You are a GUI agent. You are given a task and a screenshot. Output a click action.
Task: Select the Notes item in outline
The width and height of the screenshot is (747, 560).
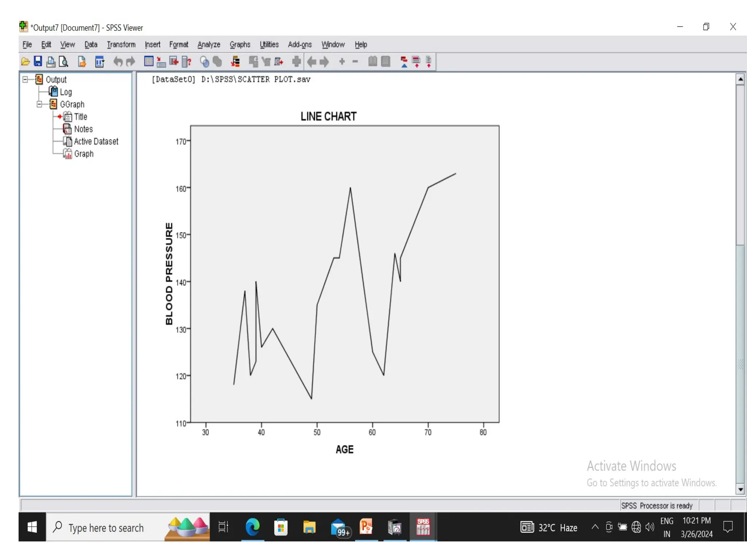(x=83, y=129)
